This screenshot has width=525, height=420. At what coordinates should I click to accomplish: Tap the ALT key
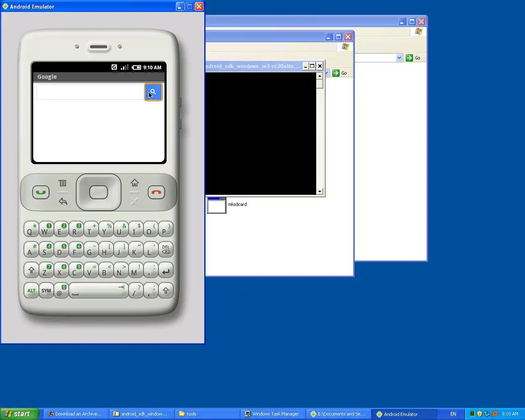pos(31,290)
